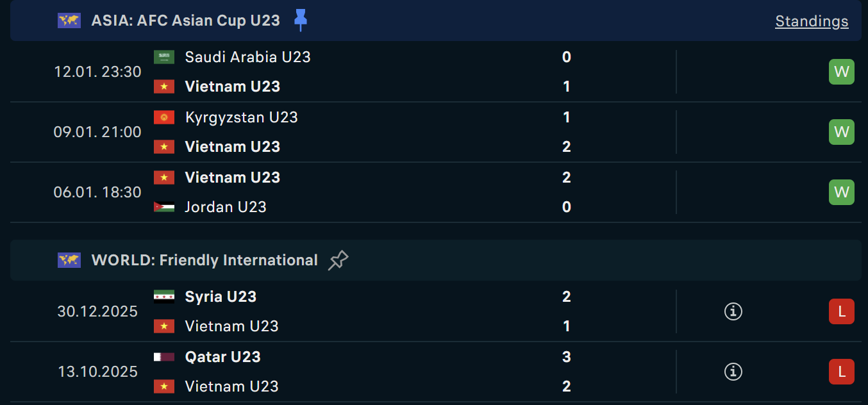Click the L badge for Syria match

[x=841, y=311]
